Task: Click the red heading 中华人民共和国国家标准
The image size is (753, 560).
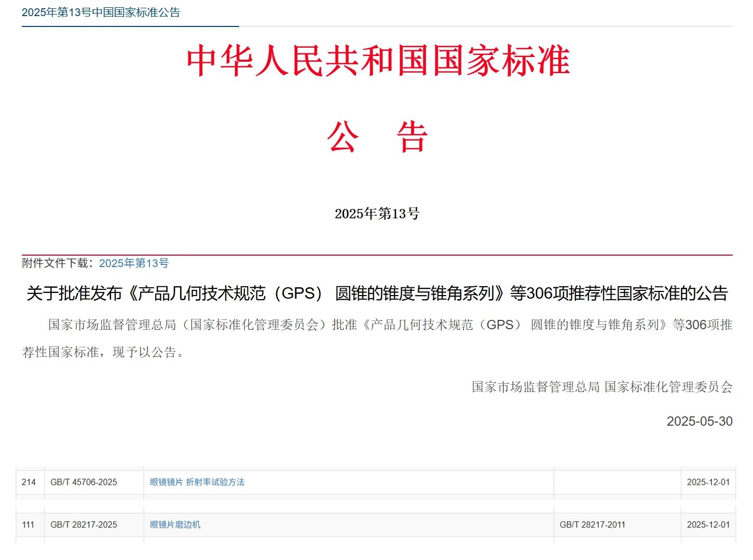Action: coord(377,62)
